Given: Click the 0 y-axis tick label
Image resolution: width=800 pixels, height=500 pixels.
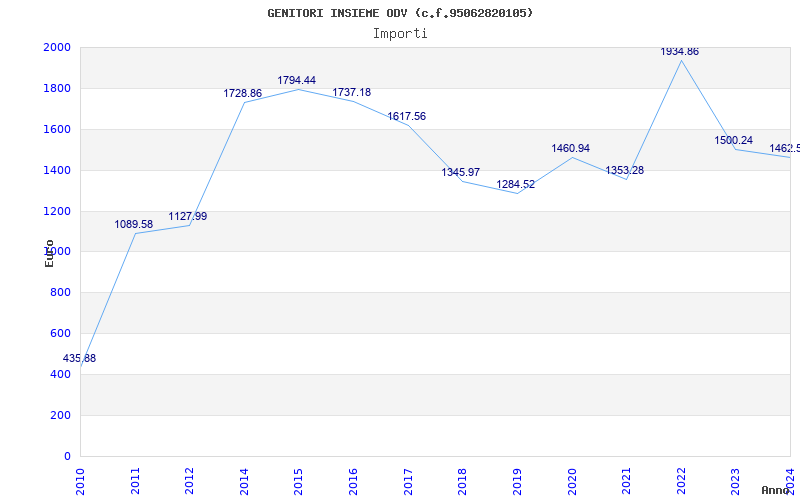Looking at the screenshot, I should pyautogui.click(x=67, y=456).
